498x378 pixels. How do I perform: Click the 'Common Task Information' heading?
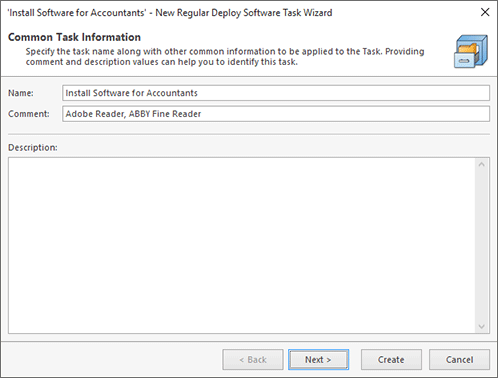coord(74,37)
